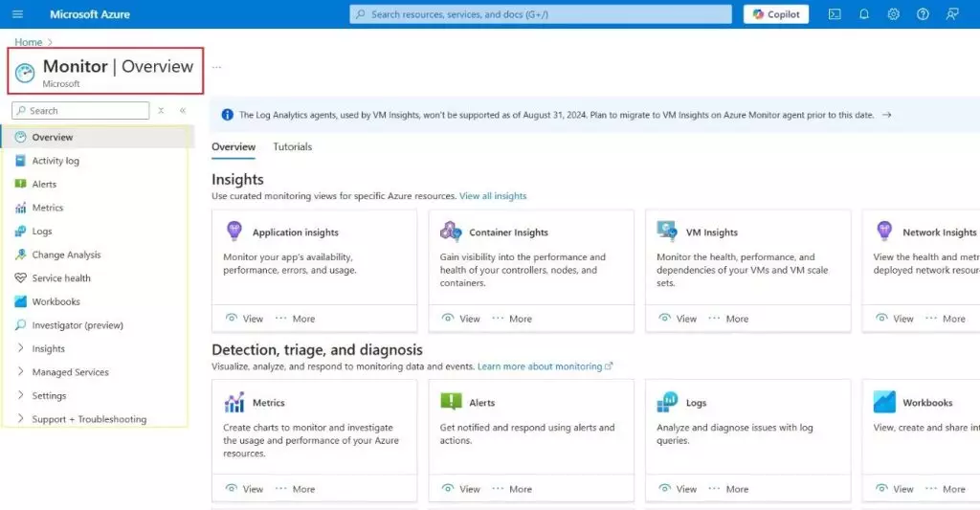Viewport: 980px width, 510px height.
Task: Open the View all insights link
Action: click(493, 196)
